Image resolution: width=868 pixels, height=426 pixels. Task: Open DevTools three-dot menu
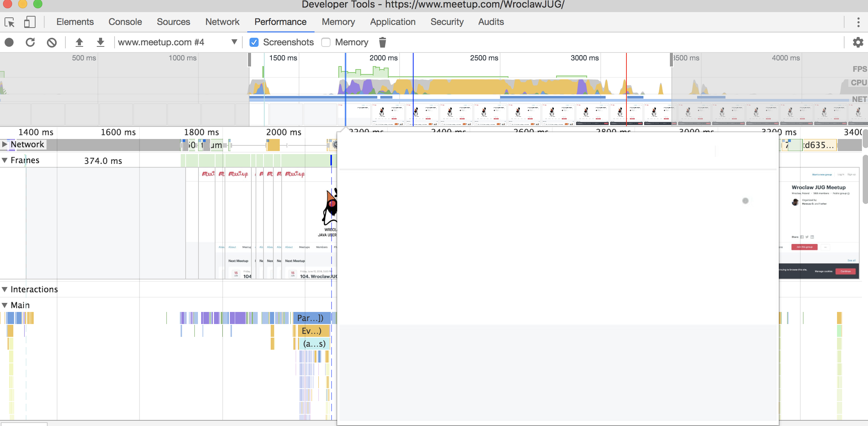[x=858, y=22]
